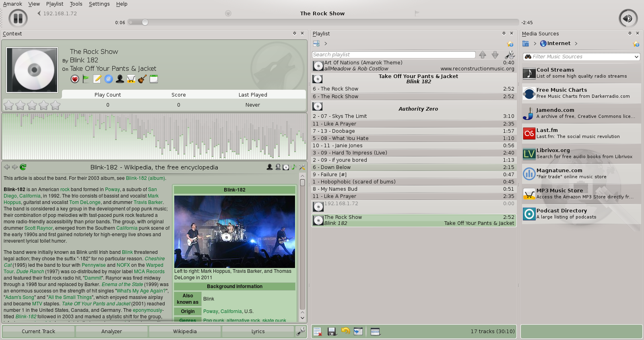This screenshot has height=340, width=644.
Task: Open Media Sources bookmarks star menu
Action: [x=636, y=43]
